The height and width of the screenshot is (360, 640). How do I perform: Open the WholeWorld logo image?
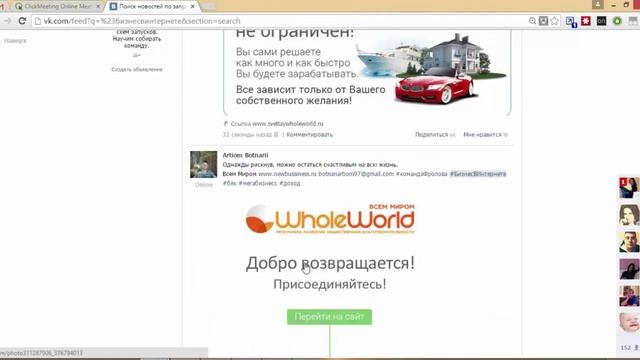tap(330, 219)
